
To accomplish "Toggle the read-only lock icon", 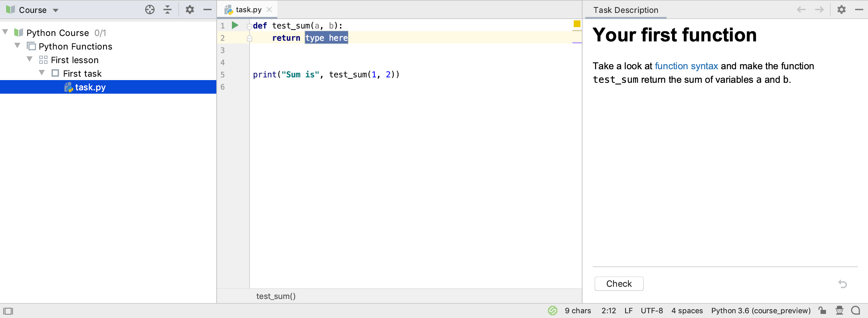I will click(822, 311).
